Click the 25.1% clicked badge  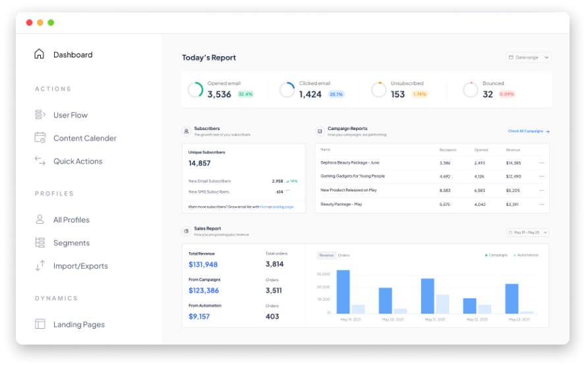[x=336, y=94]
